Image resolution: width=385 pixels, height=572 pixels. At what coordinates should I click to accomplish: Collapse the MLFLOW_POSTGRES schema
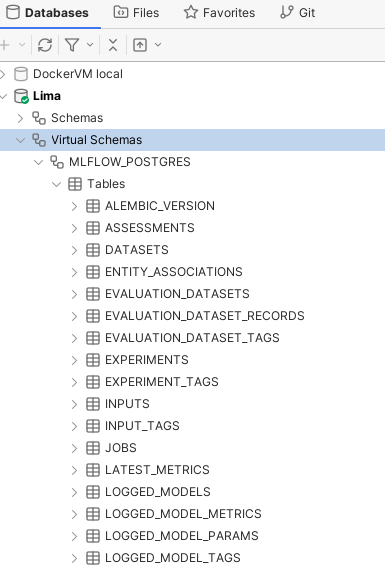coord(39,162)
